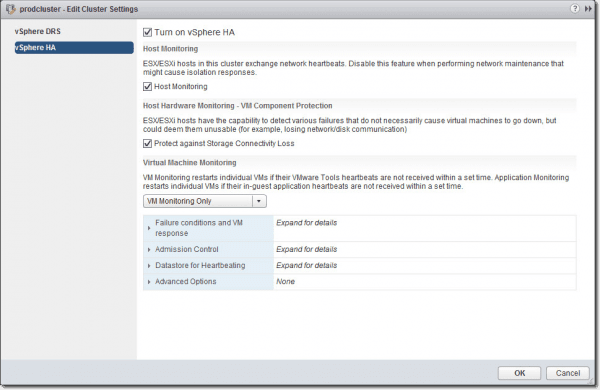Click the help question mark icon
The height and width of the screenshot is (390, 600).
coord(574,8)
